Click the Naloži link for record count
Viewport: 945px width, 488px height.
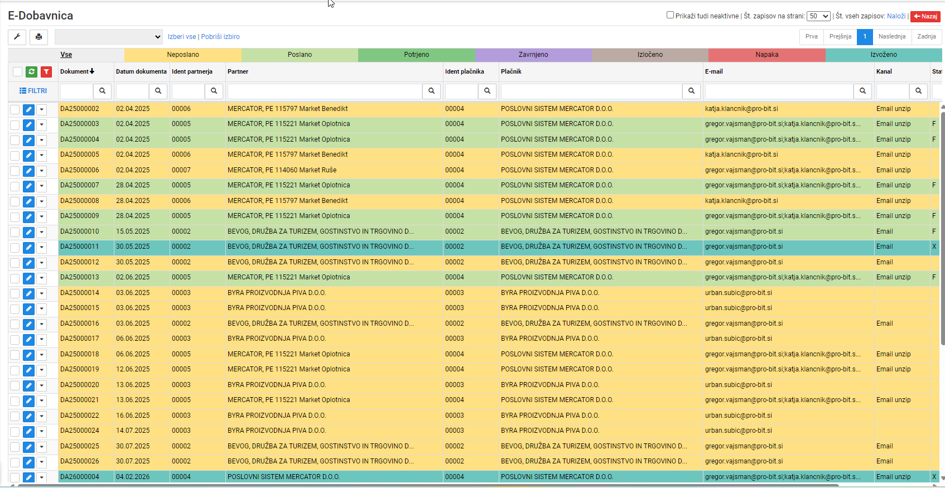(x=896, y=16)
